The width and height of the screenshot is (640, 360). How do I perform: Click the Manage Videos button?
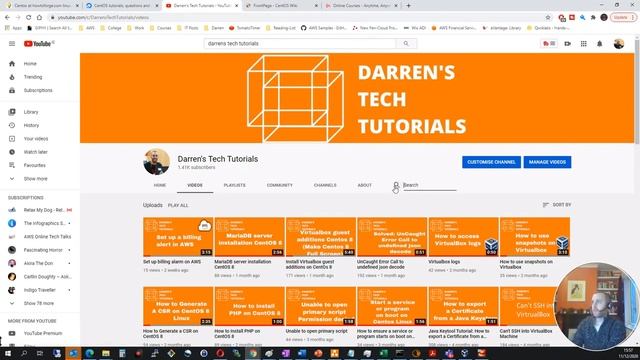[547, 162]
